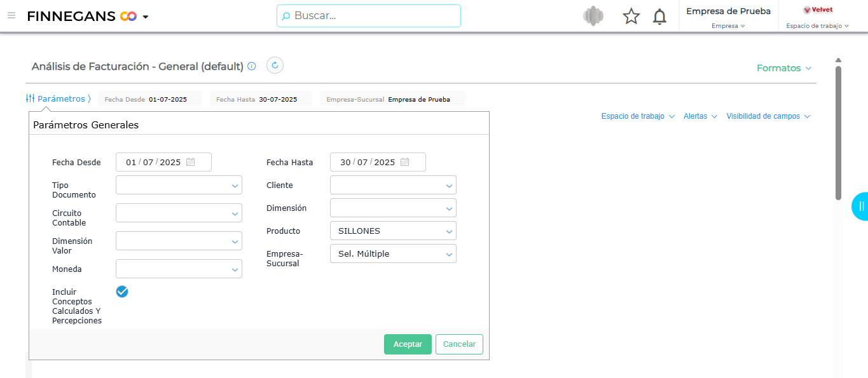Open the Fecha Hasta calendar icon

(x=404, y=162)
